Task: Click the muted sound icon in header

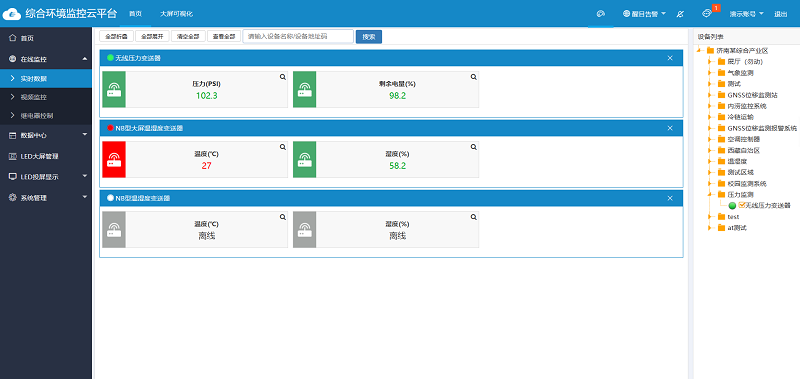Action: 680,14
